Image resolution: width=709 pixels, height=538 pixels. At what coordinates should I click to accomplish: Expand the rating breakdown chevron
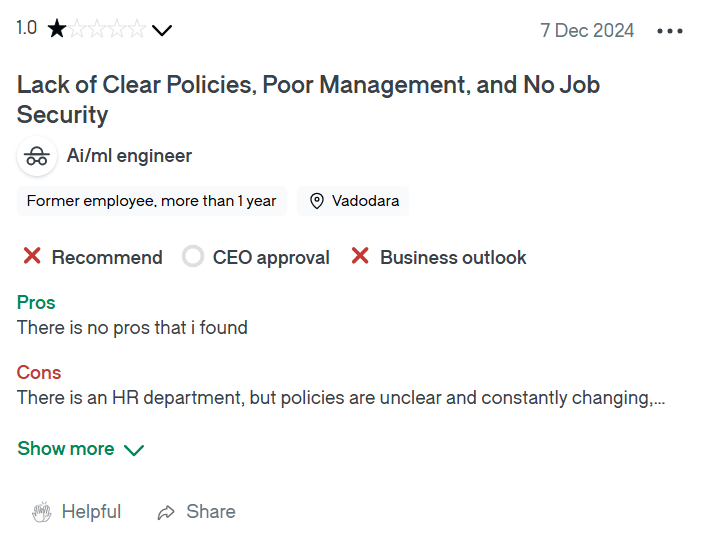(162, 30)
